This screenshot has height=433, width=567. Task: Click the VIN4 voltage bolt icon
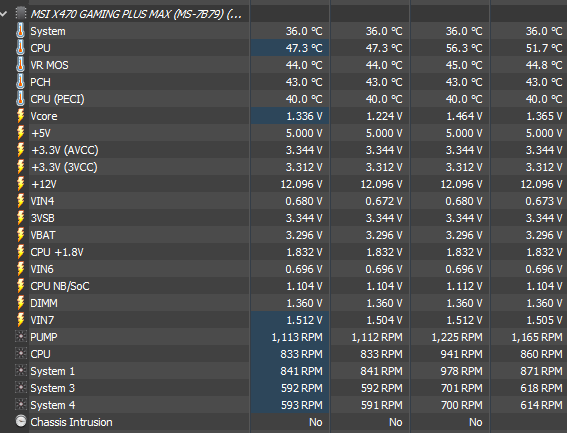click(21, 201)
